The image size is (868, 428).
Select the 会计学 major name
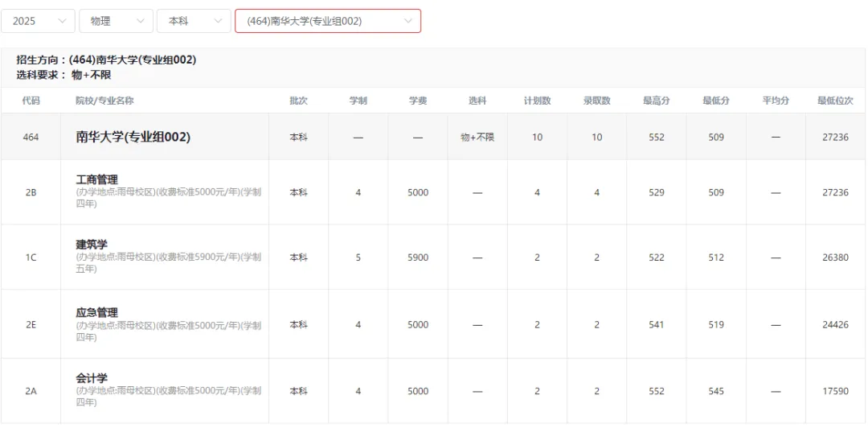tap(92, 378)
